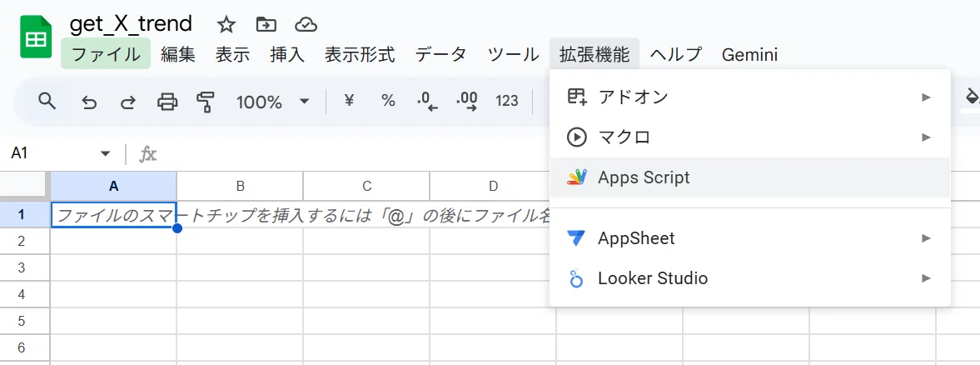Screen dimensions: 980x365
Task: Open the Google Sheets home icon
Action: [36, 37]
